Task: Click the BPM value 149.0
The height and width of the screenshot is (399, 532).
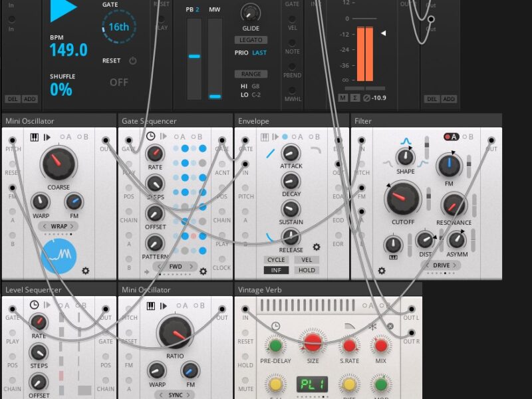Action: 68,50
